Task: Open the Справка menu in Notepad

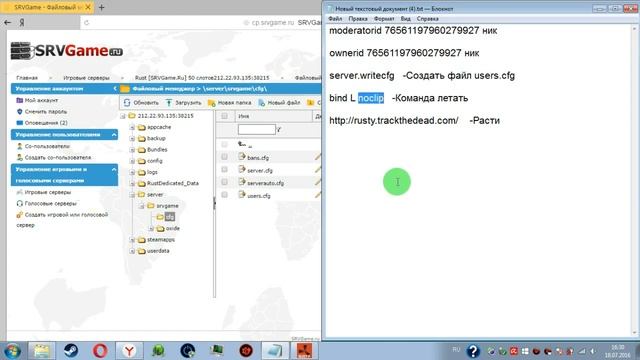Action: click(x=428, y=19)
